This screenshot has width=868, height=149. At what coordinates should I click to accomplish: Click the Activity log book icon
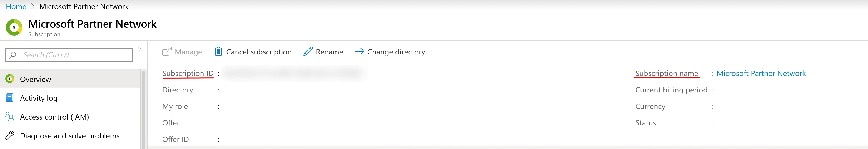click(10, 98)
